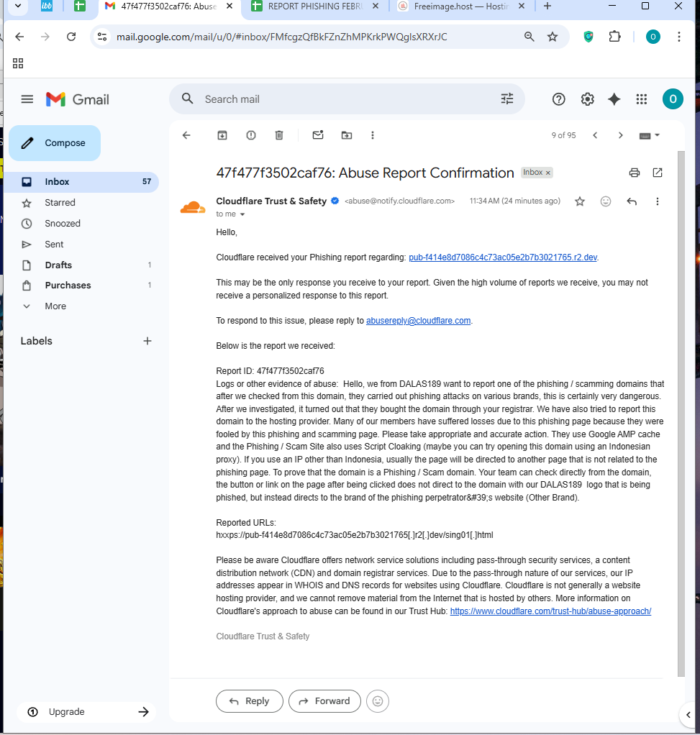
Task: Click the Forward button
Action: point(324,700)
